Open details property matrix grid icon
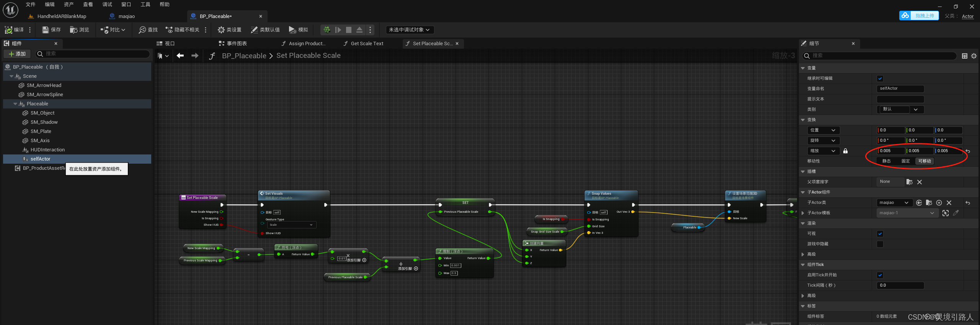The width and height of the screenshot is (980, 325). (965, 56)
